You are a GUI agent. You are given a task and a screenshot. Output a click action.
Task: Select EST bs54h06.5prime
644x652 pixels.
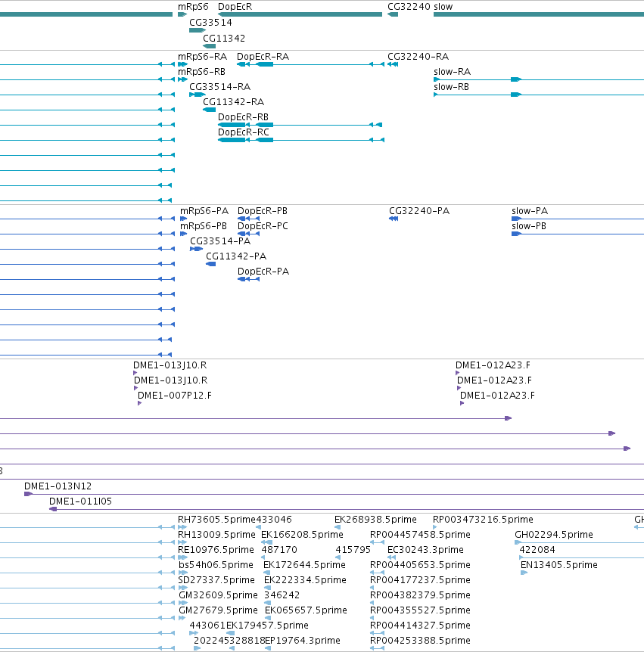pos(216,565)
